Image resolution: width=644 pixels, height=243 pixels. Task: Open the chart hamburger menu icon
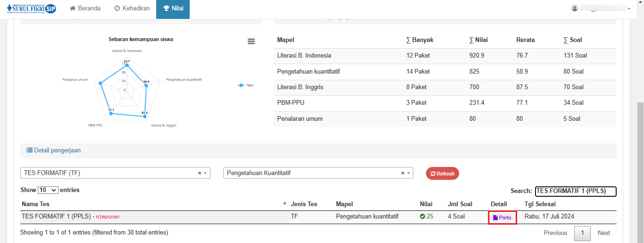click(x=251, y=42)
